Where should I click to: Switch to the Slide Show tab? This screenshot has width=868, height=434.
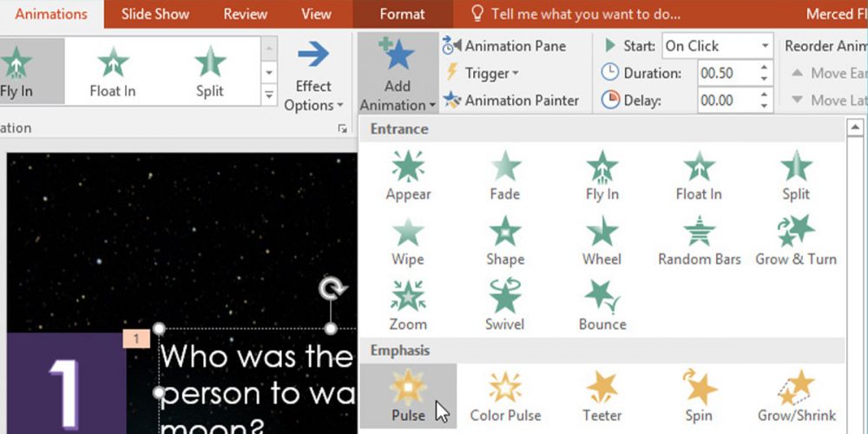pos(155,14)
